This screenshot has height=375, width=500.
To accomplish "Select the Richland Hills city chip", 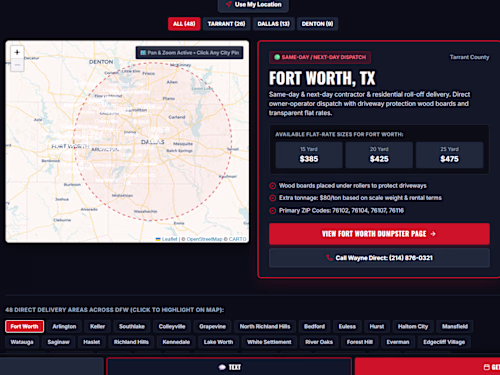I will point(131,342).
